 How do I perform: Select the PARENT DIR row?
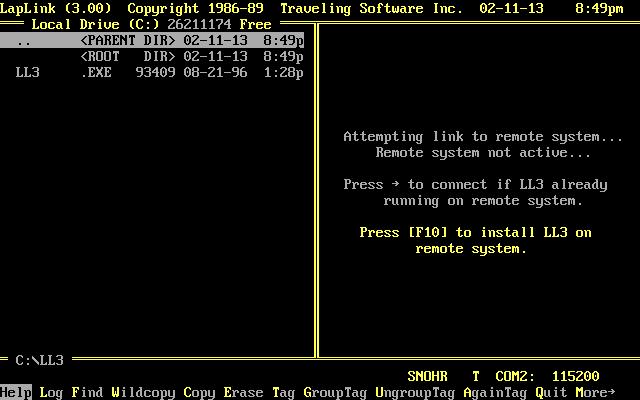click(152, 40)
